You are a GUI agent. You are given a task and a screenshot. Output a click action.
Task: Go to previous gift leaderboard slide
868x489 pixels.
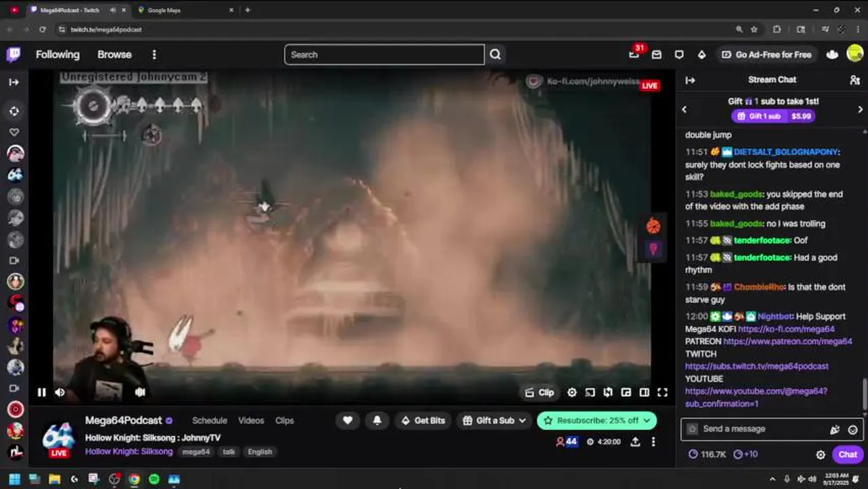coord(684,109)
